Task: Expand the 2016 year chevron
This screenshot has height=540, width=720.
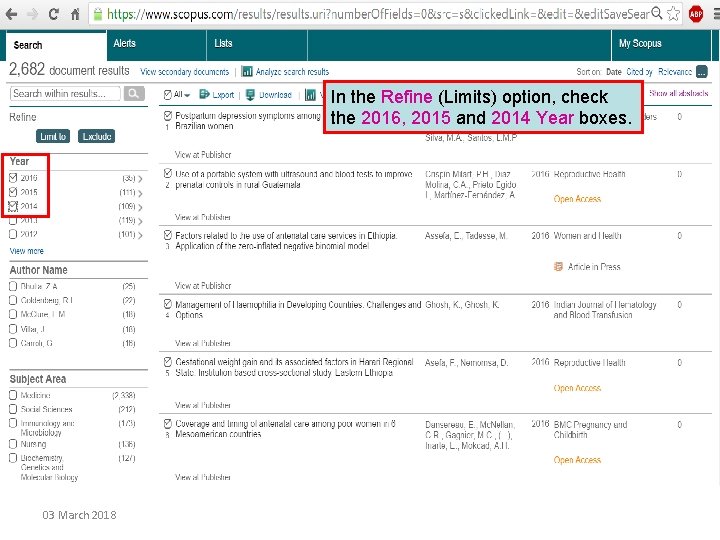Action: point(140,179)
